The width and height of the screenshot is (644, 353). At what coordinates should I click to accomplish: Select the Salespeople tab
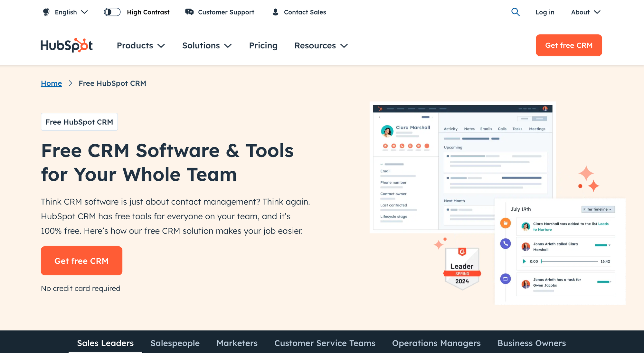point(175,343)
